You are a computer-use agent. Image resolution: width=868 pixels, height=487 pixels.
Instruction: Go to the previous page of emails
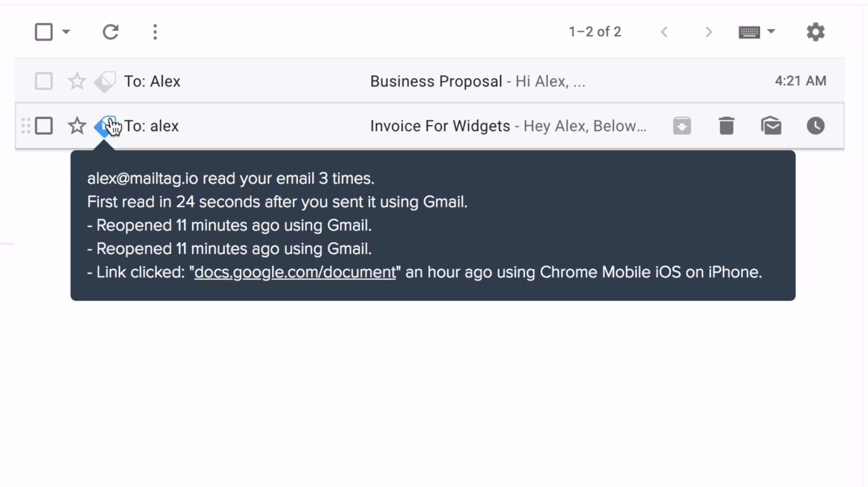pyautogui.click(x=664, y=32)
